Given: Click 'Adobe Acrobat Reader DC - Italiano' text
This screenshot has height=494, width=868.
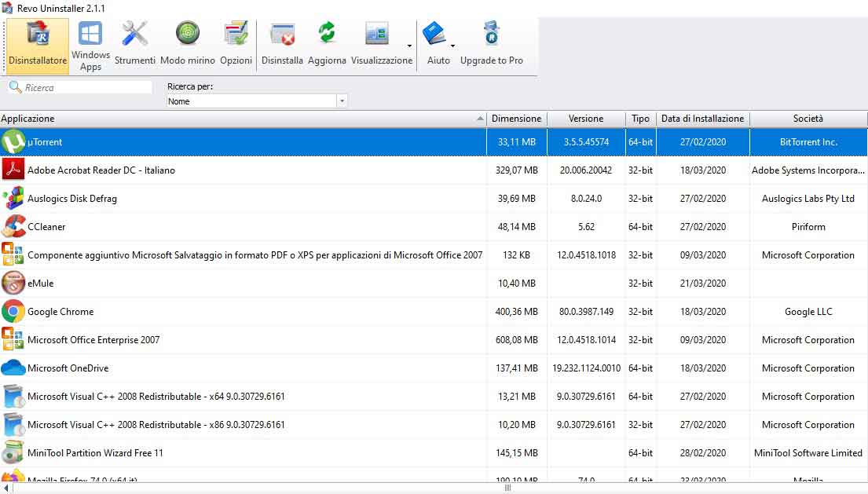Looking at the screenshot, I should 101,170.
